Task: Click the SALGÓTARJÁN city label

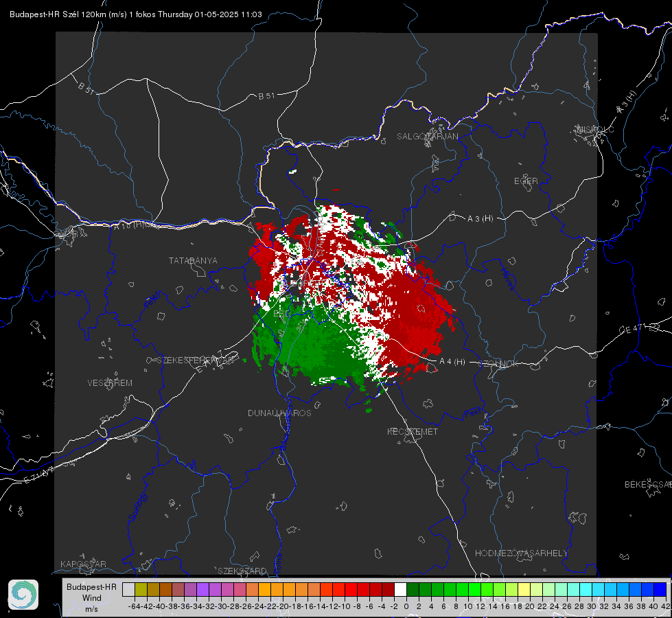Action: pos(427,137)
